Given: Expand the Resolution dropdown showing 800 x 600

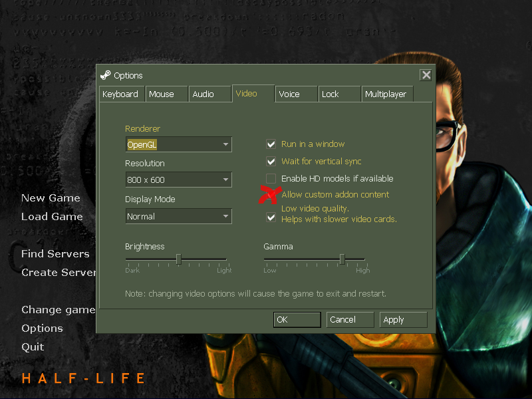Looking at the screenshot, I should (178, 180).
